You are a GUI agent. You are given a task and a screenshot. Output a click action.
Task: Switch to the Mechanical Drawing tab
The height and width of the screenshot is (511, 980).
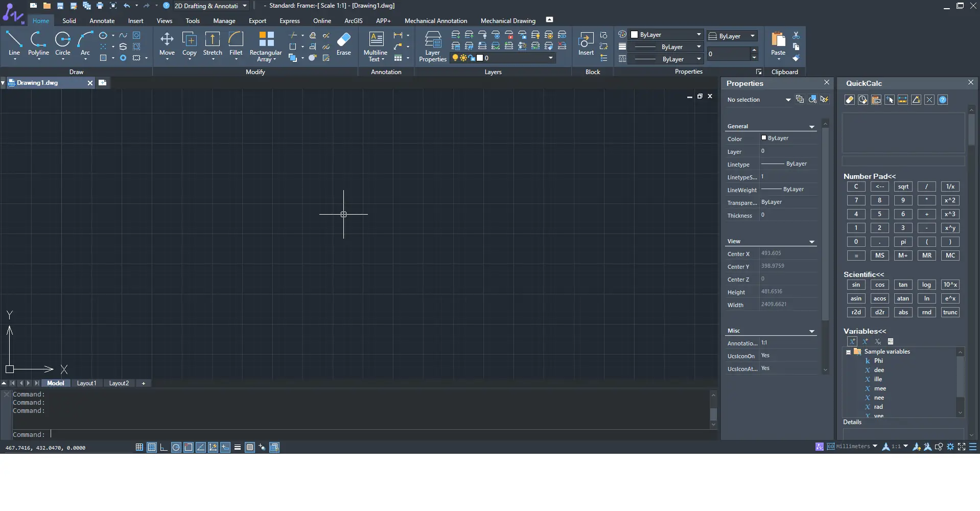(x=508, y=21)
